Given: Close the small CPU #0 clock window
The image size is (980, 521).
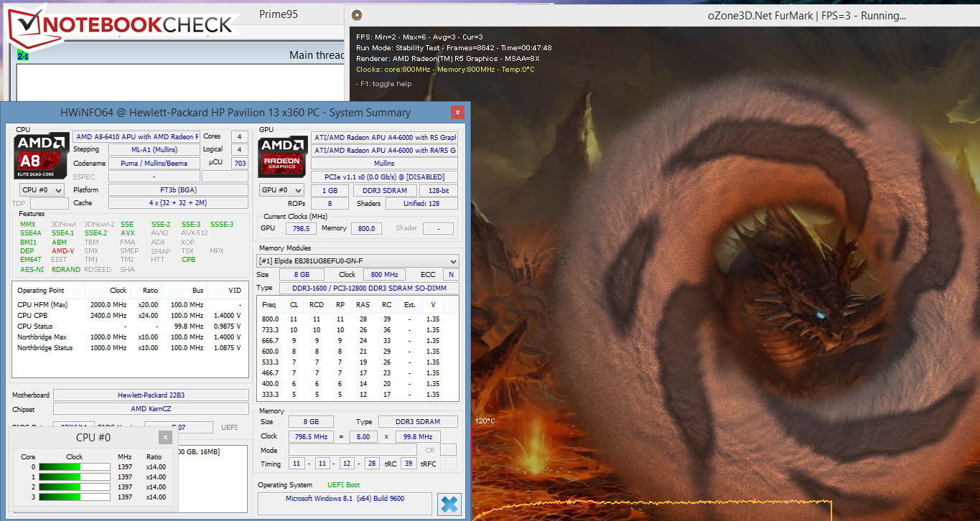Looking at the screenshot, I should point(166,437).
